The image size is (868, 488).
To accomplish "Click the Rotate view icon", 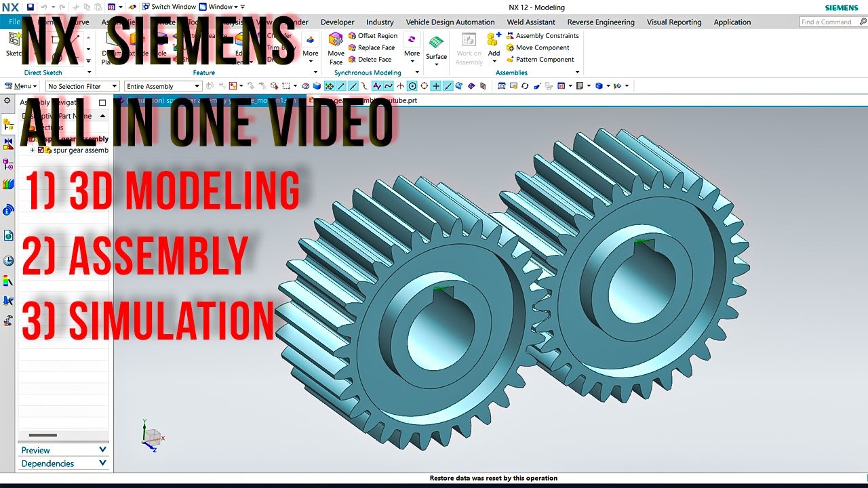I will [x=526, y=86].
